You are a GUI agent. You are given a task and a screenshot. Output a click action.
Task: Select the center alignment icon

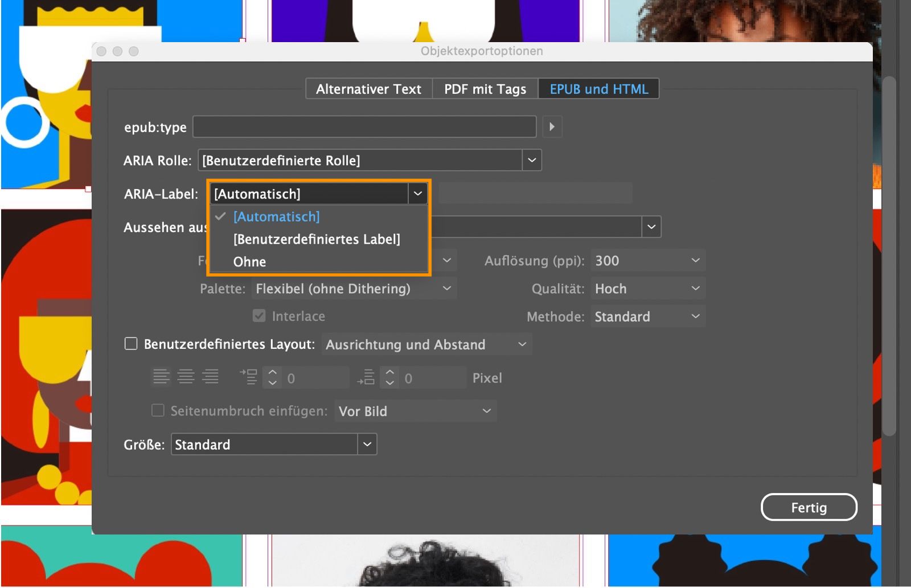(x=186, y=376)
